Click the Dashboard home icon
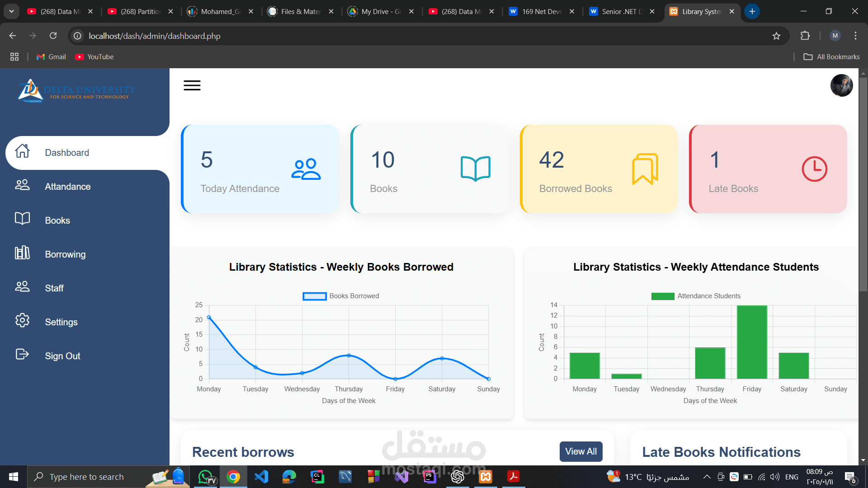 point(22,151)
